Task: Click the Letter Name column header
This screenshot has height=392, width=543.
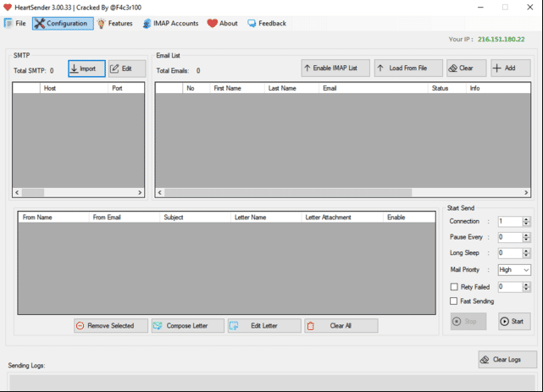Action: tap(266, 218)
